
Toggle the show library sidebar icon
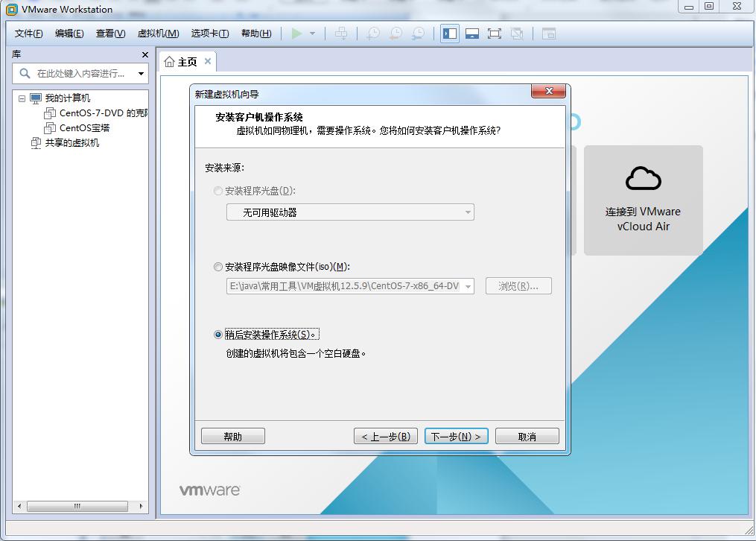click(450, 34)
